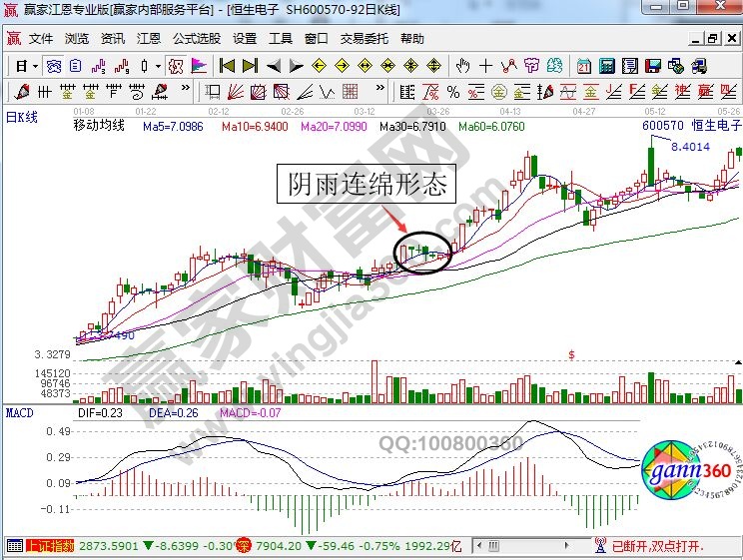Viewport: 743px width, 560px height.
Task: Click the black right arrow navigation icon
Action: click(295, 66)
